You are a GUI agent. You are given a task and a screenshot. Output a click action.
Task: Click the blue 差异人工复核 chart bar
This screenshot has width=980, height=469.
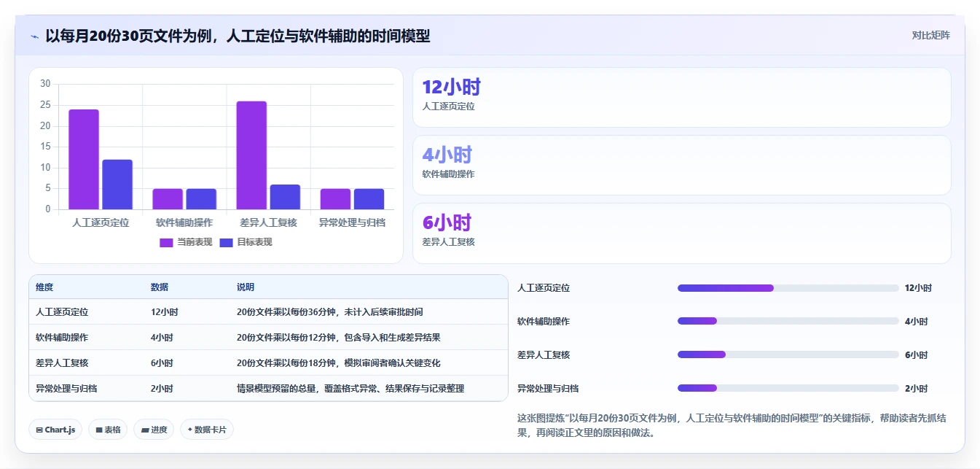click(285, 197)
